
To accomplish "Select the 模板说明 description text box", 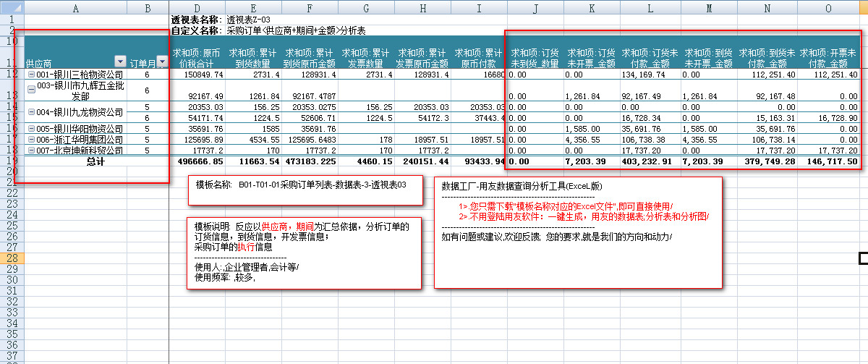I will 304,253.
